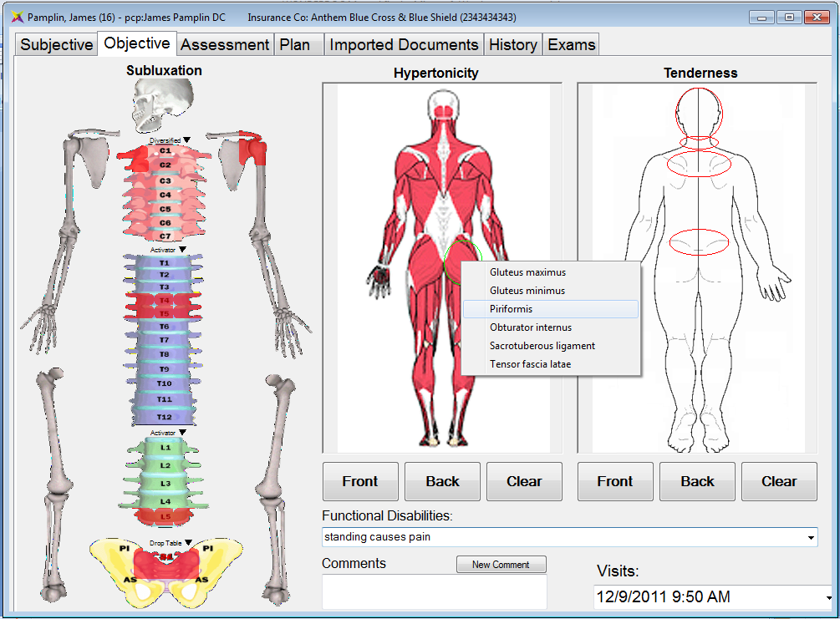Choose Gluteus maximus from context menu

tap(551, 272)
